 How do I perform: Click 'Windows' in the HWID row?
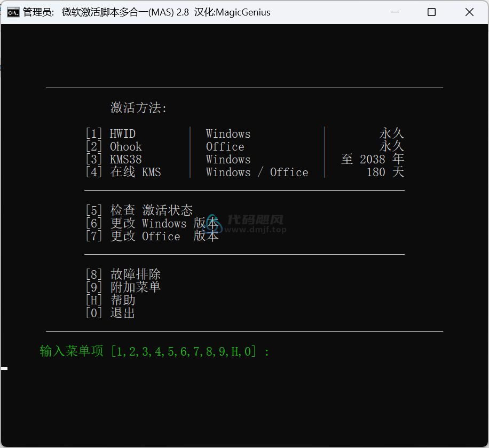(x=228, y=134)
